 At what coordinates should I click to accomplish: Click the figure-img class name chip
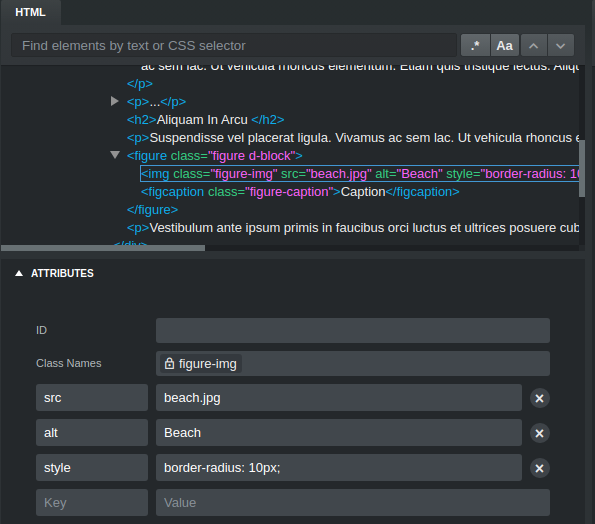(201, 364)
